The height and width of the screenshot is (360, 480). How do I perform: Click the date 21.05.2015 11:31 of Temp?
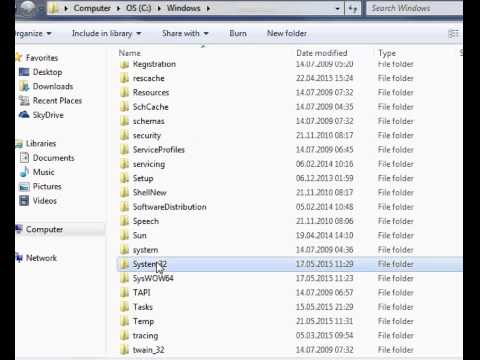tap(325, 321)
